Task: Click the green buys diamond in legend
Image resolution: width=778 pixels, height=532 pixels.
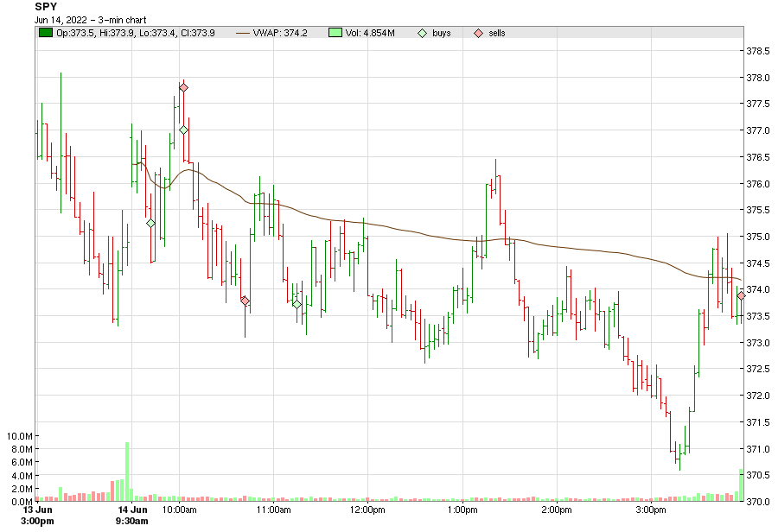Action: pyautogui.click(x=422, y=33)
